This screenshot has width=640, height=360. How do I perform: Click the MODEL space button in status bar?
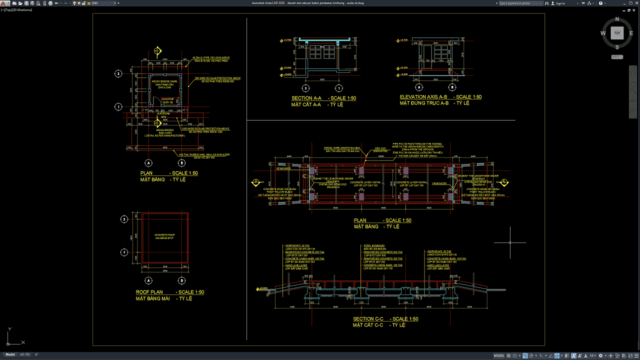(x=499, y=356)
